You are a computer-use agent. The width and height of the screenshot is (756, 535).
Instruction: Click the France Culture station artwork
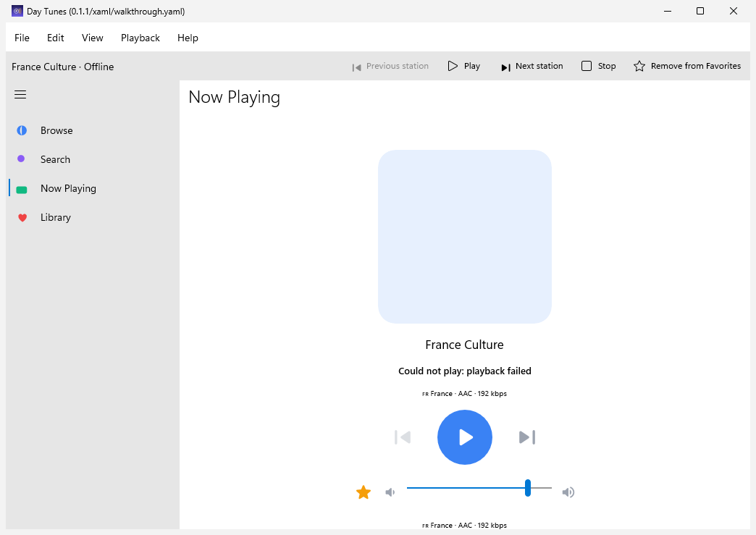coord(465,237)
